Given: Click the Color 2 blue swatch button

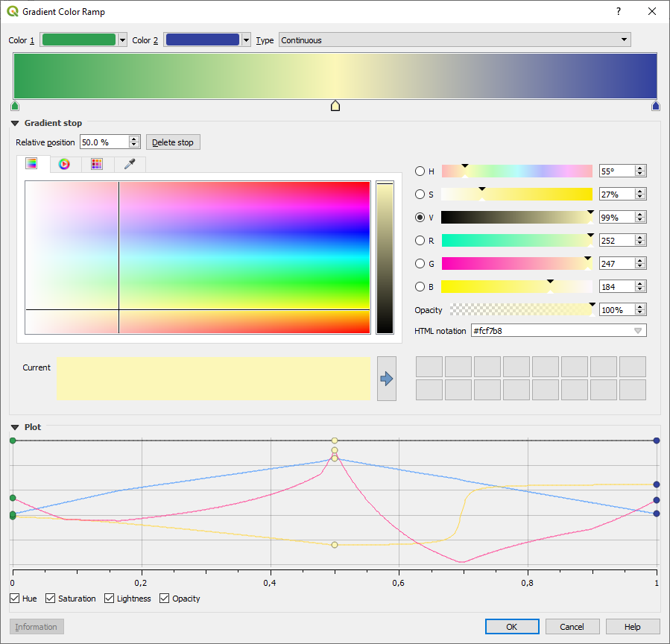Looking at the screenshot, I should point(203,40).
